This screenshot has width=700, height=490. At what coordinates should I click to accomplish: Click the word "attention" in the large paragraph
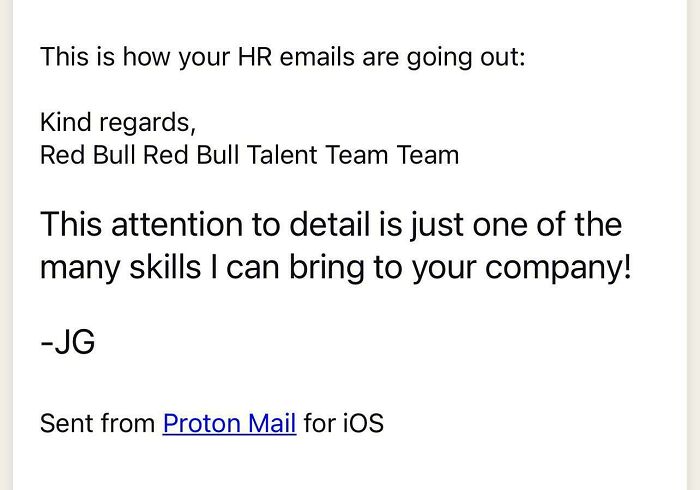click(x=177, y=224)
